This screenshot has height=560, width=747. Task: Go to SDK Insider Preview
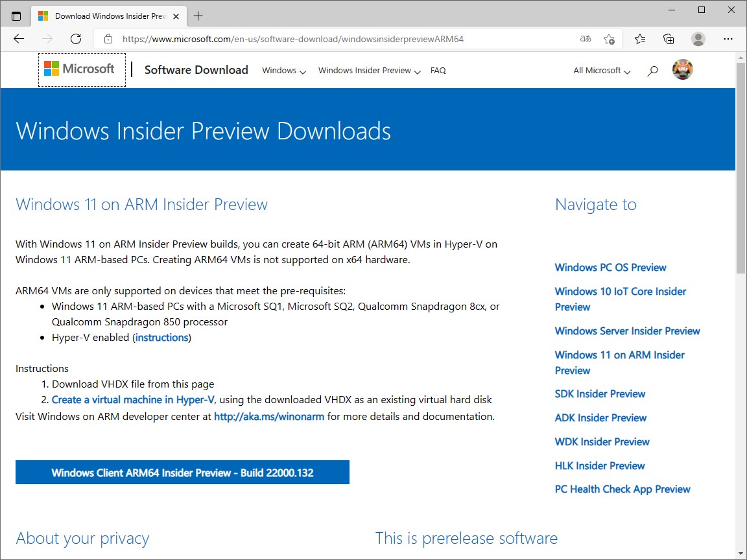tap(600, 394)
